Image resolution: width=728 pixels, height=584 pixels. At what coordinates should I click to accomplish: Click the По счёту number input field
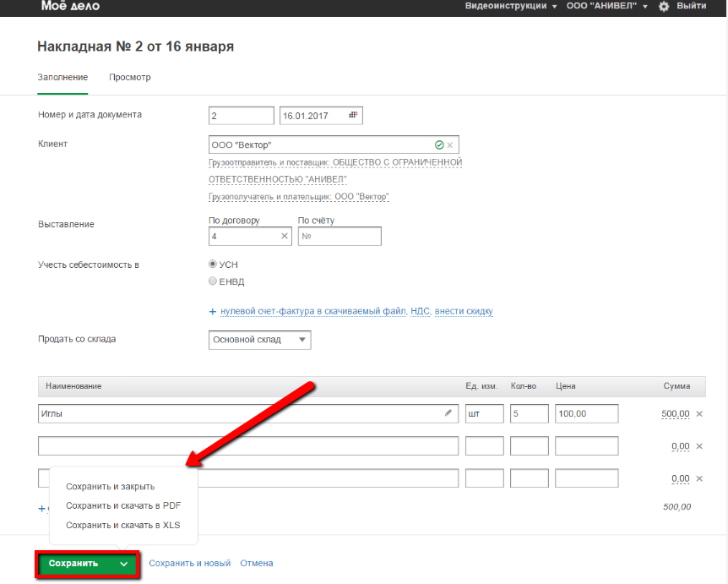coord(340,237)
